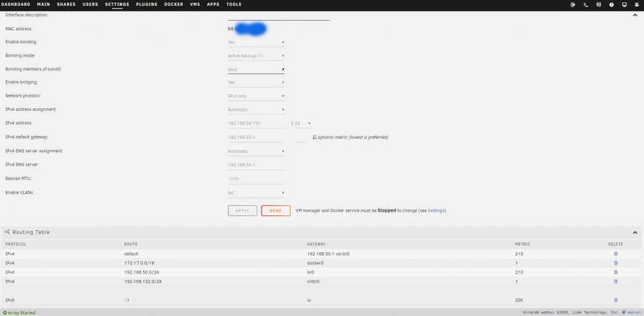Select the Settings menu item

click(117, 4)
